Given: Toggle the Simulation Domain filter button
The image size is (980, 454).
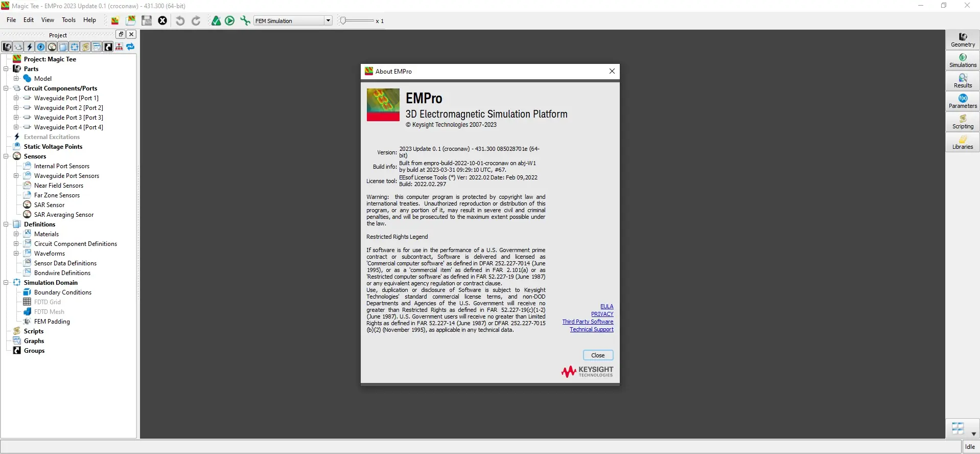Looking at the screenshot, I should [75, 47].
